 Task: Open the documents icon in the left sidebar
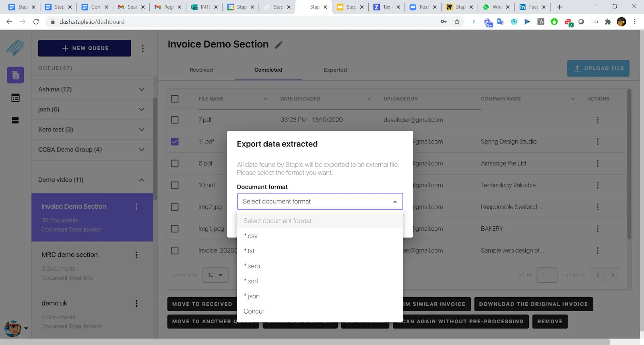point(15,75)
